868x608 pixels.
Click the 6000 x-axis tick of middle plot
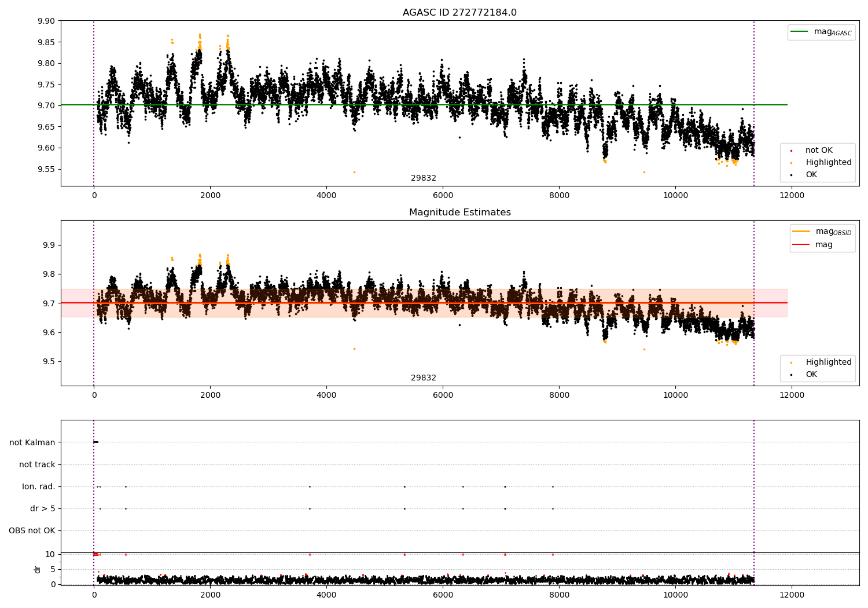(443, 395)
